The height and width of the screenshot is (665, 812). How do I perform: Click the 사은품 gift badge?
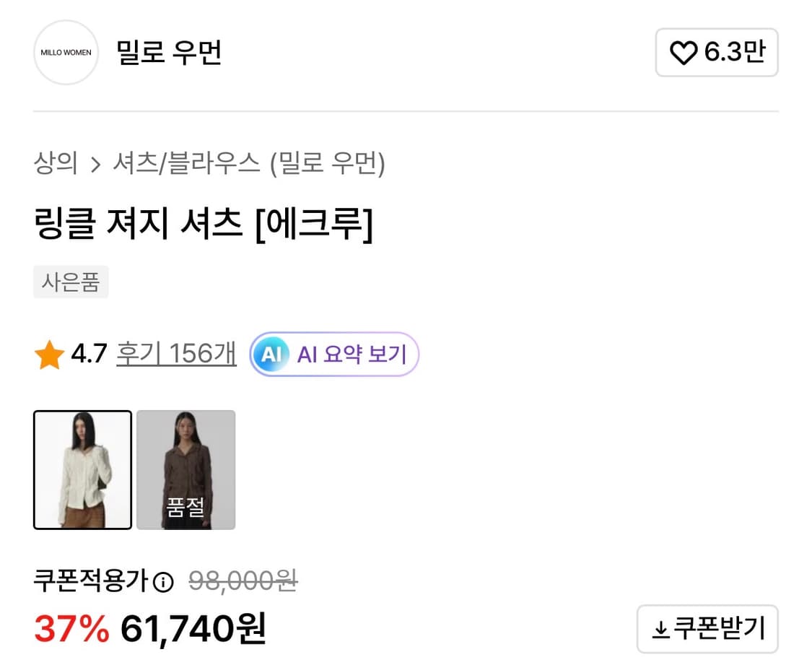coord(71,282)
